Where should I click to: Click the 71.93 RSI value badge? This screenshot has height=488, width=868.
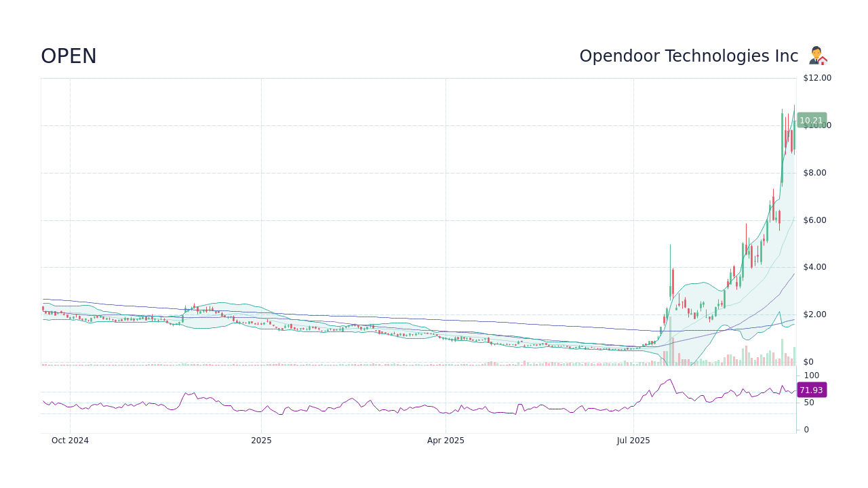click(812, 390)
